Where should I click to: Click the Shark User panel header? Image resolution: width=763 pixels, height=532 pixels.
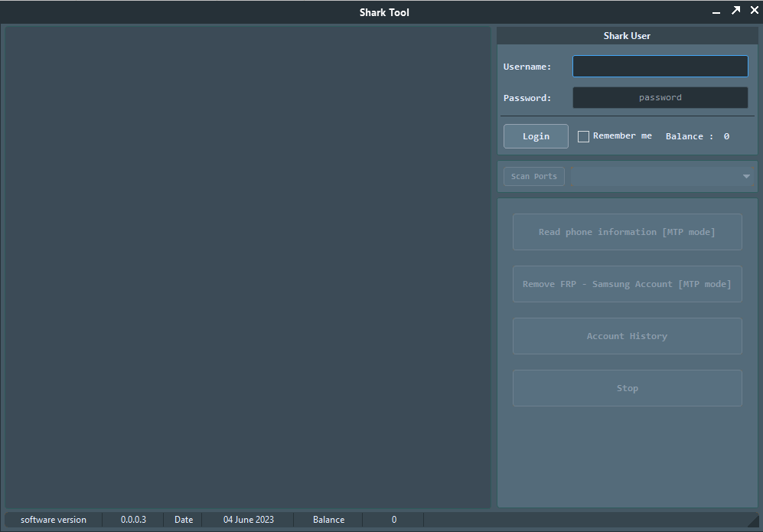tap(627, 35)
